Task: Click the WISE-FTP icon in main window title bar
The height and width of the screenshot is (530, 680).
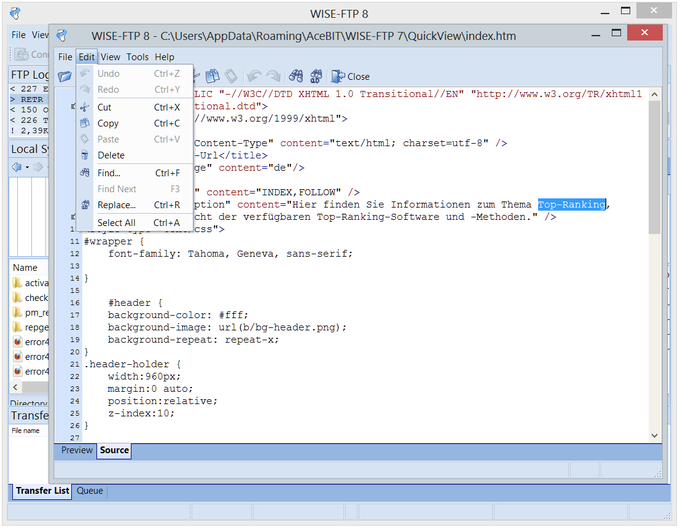Action: click(x=15, y=13)
